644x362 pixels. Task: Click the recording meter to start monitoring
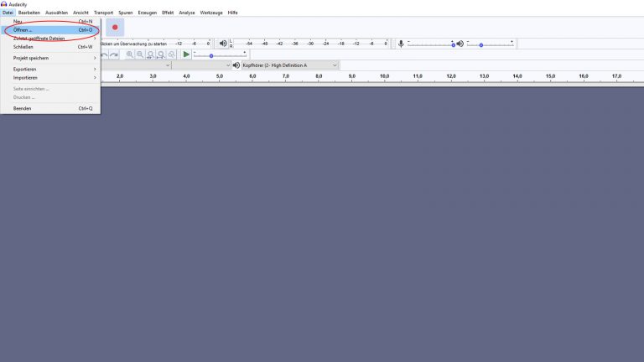pyautogui.click(x=156, y=44)
